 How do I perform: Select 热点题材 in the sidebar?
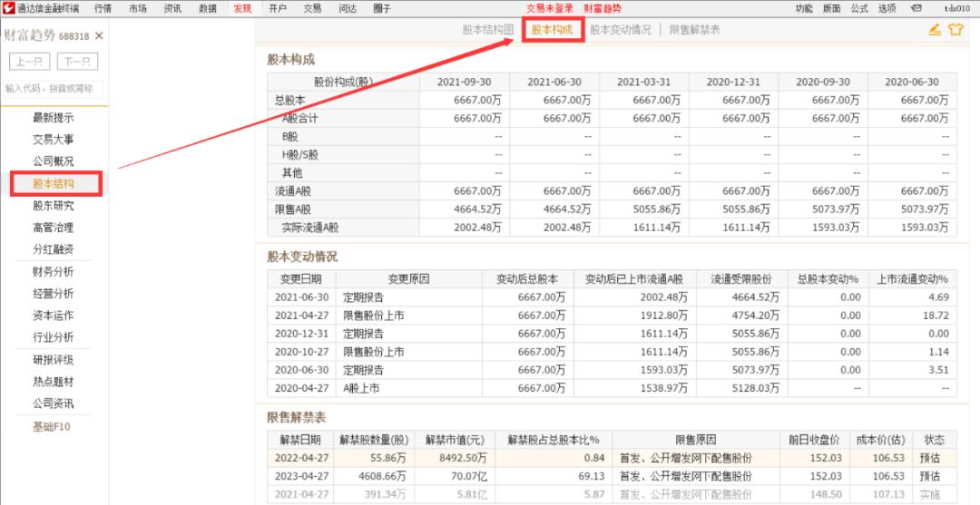coord(54,382)
